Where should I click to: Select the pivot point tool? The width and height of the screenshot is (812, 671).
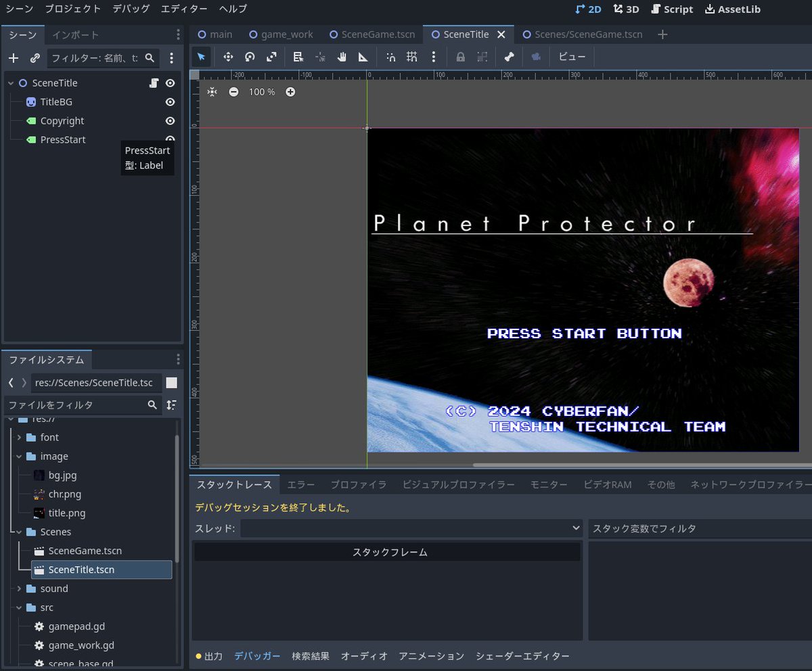pos(320,57)
